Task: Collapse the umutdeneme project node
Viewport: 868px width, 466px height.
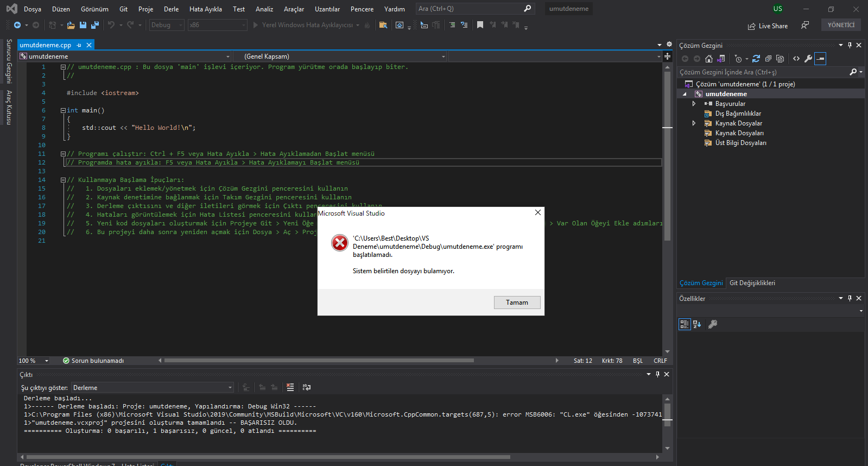Action: coord(685,94)
